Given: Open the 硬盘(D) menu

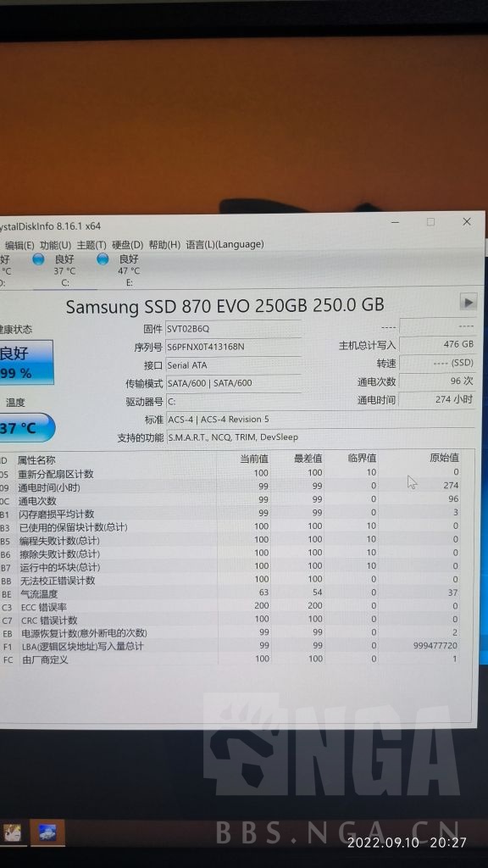Looking at the screenshot, I should 128,244.
